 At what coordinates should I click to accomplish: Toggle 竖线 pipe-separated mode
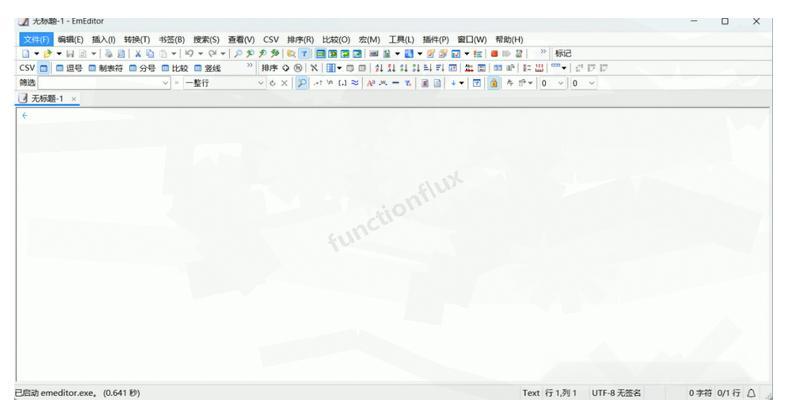pos(208,68)
